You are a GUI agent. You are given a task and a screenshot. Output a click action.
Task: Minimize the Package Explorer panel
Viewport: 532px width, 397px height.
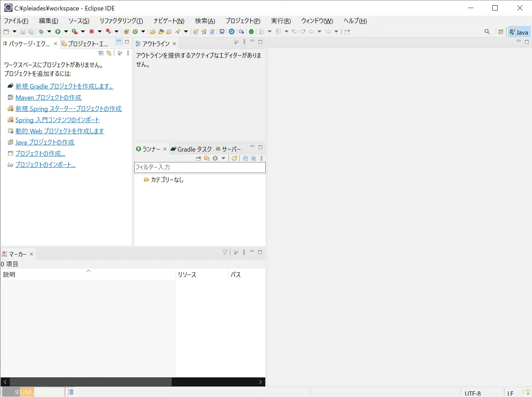[x=119, y=41]
